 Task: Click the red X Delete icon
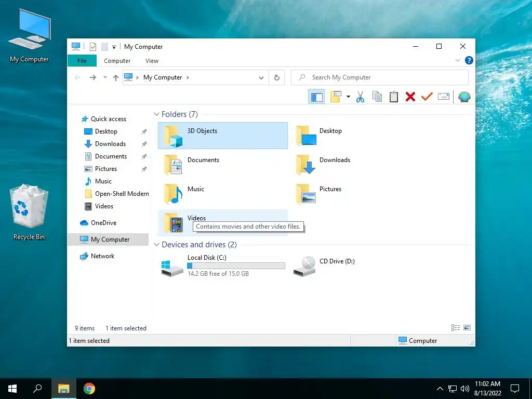coord(410,97)
